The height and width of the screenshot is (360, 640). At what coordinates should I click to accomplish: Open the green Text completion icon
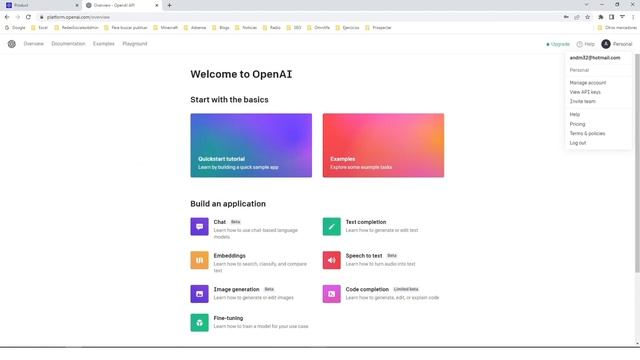pyautogui.click(x=331, y=227)
